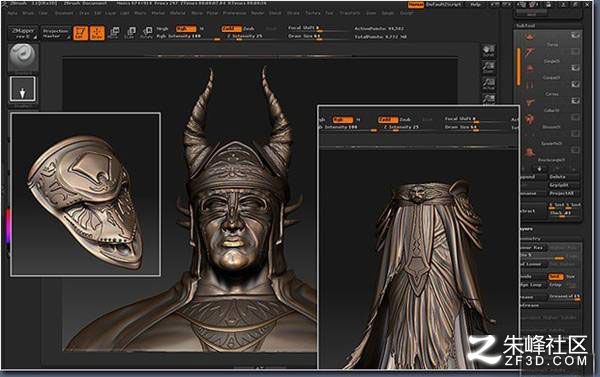Click the Scroll canvas icon
The image size is (600, 377).
[x=489, y=51]
